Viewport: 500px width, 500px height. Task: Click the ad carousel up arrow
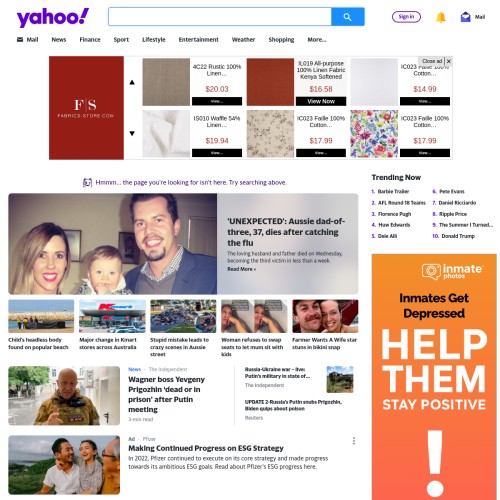pos(132,82)
